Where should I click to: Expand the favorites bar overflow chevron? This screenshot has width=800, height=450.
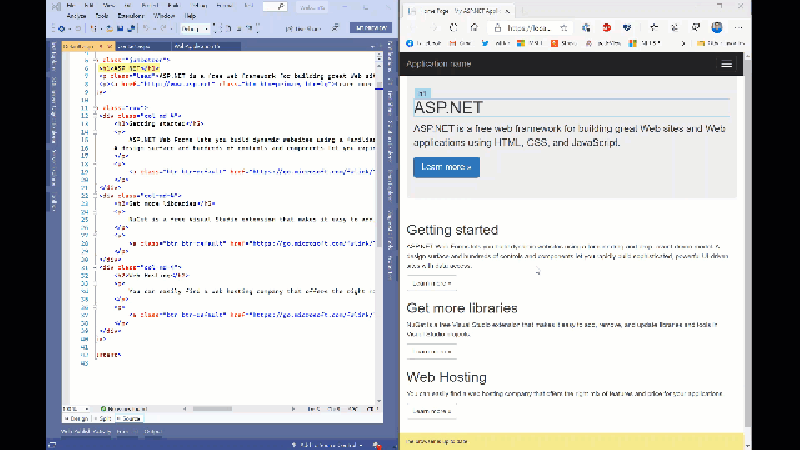coord(684,43)
